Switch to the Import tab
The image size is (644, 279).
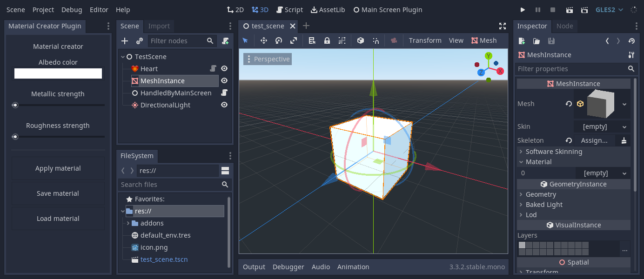click(159, 26)
